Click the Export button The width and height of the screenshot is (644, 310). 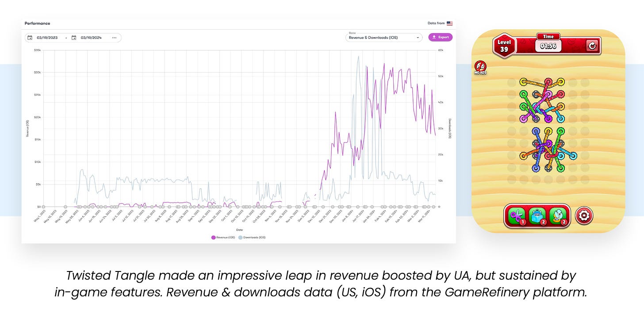pos(440,37)
